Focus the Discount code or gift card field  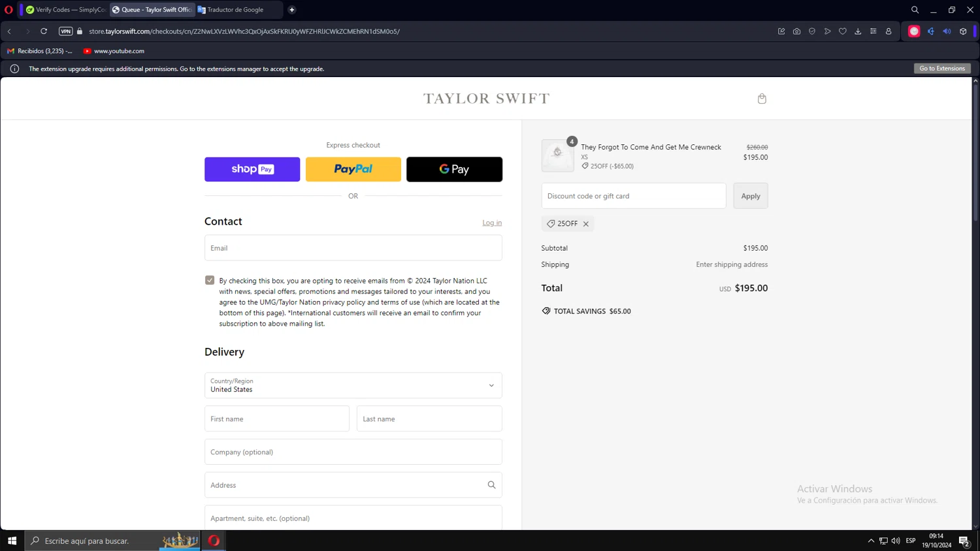634,196
